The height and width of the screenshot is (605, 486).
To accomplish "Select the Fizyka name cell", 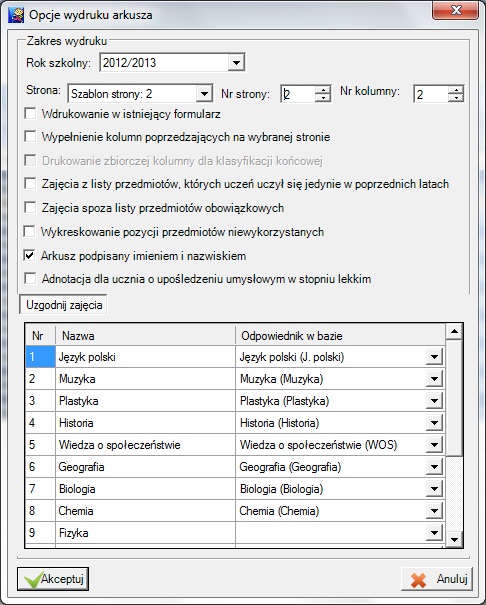I will pos(145,532).
